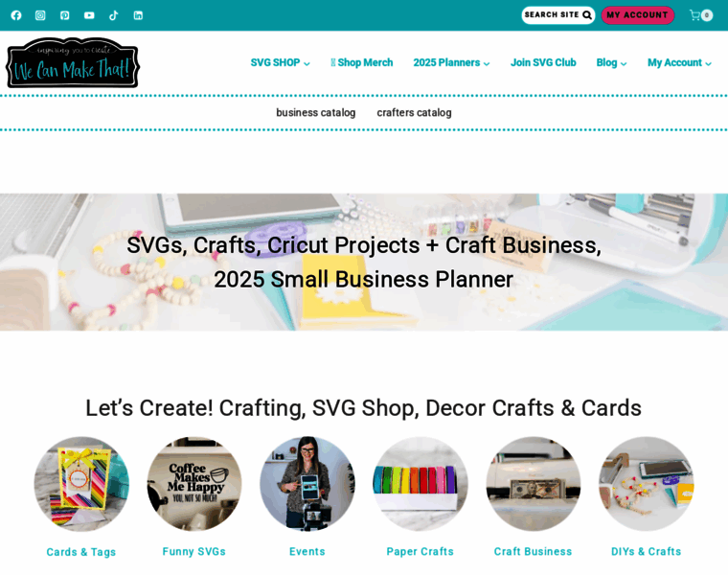Expand the 2025 Planners dropdown menu

click(451, 62)
